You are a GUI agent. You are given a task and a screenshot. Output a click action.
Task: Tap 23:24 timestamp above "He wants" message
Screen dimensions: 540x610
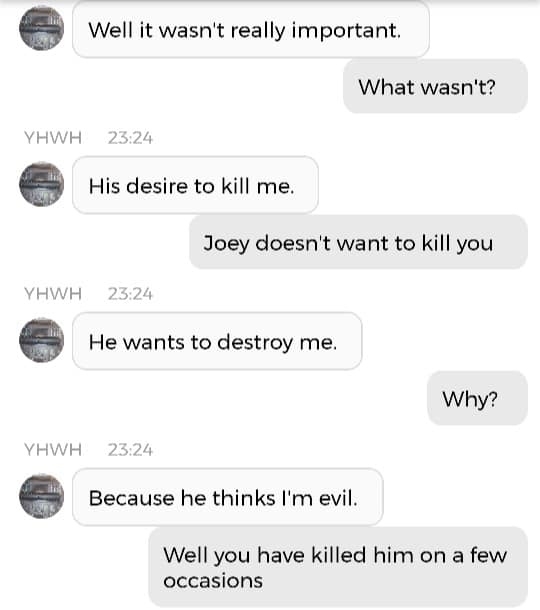[130, 294]
